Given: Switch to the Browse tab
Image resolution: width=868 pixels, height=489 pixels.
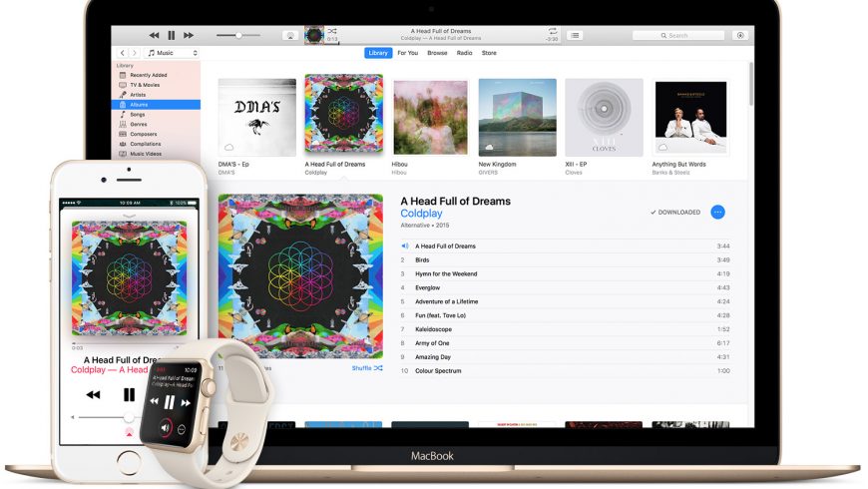Looking at the screenshot, I should (x=437, y=53).
